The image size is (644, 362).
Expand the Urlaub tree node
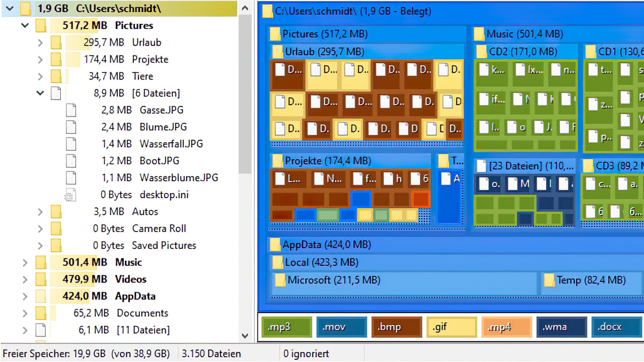tap(40, 42)
